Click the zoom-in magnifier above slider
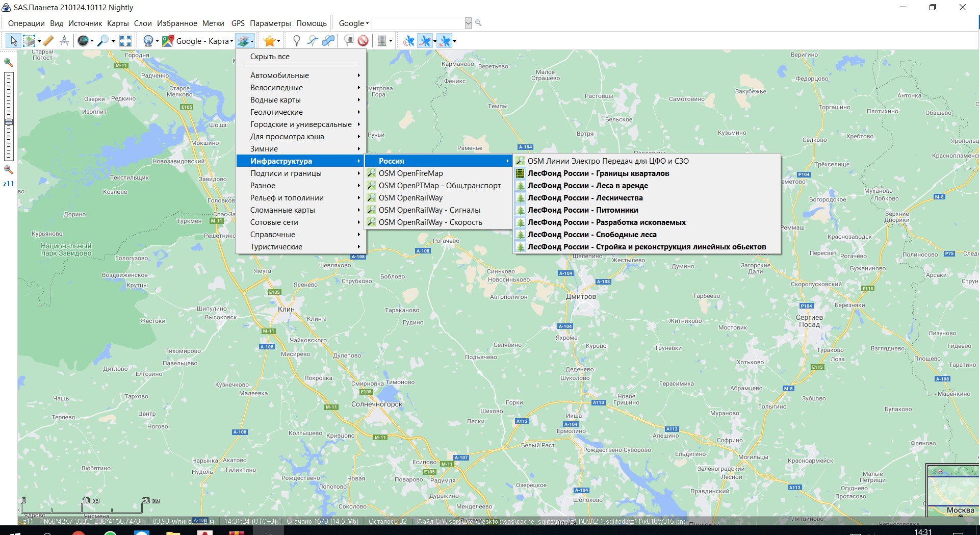The image size is (980, 535). tap(8, 63)
